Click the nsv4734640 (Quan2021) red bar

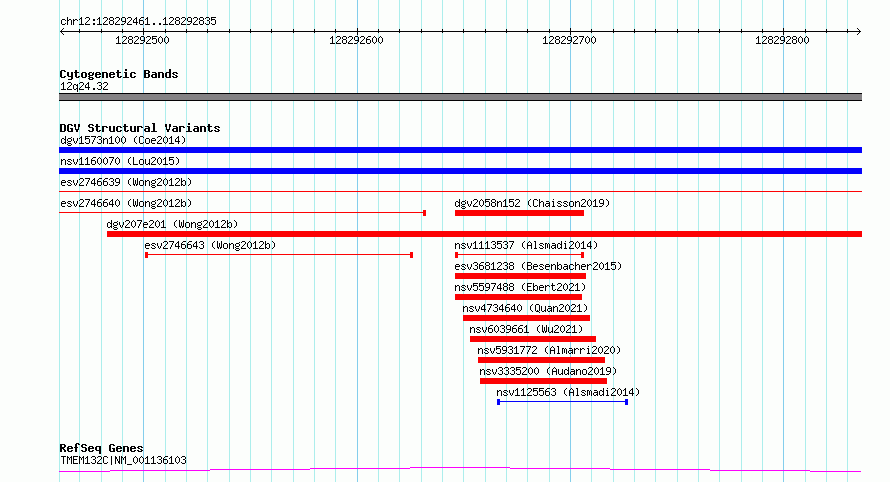coord(526,318)
